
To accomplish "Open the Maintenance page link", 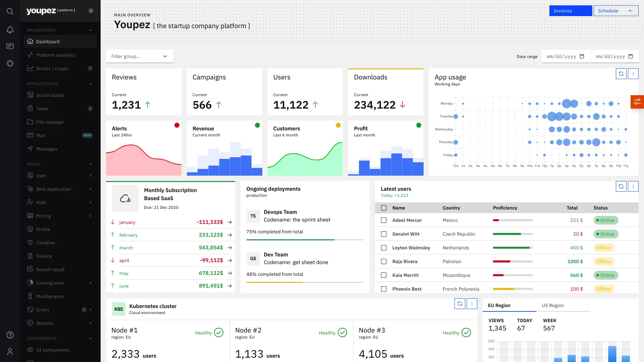I will pyautogui.click(x=60, y=296).
